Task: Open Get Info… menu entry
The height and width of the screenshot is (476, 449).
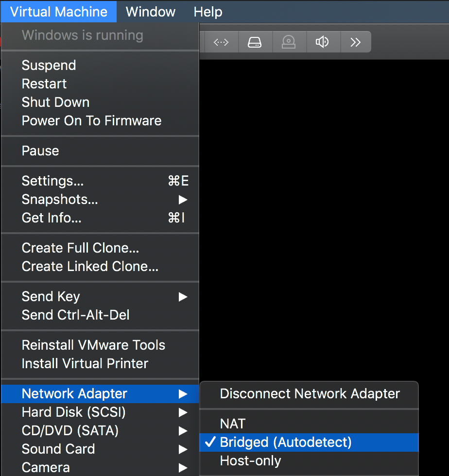Action: click(100, 218)
